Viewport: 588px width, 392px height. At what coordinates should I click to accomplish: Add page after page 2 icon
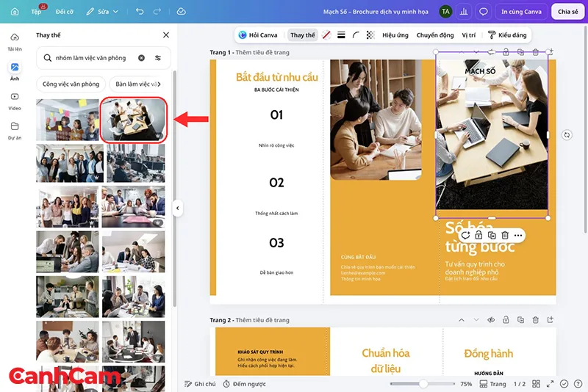point(550,320)
